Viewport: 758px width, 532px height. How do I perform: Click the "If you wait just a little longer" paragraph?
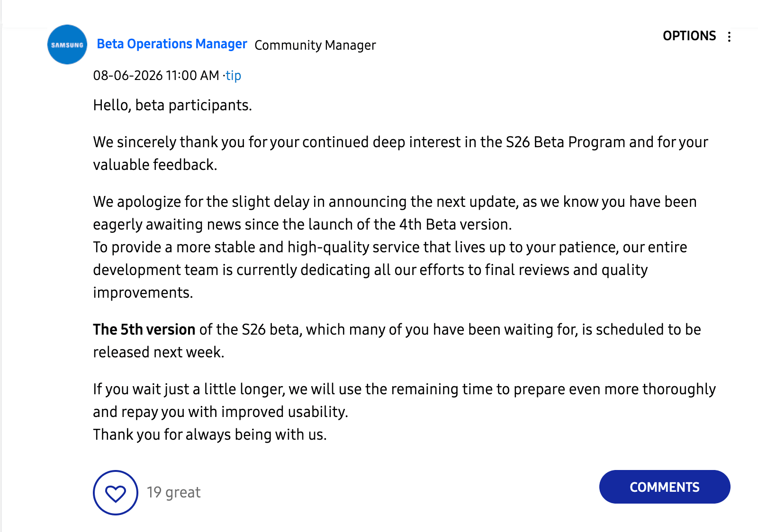click(x=404, y=400)
